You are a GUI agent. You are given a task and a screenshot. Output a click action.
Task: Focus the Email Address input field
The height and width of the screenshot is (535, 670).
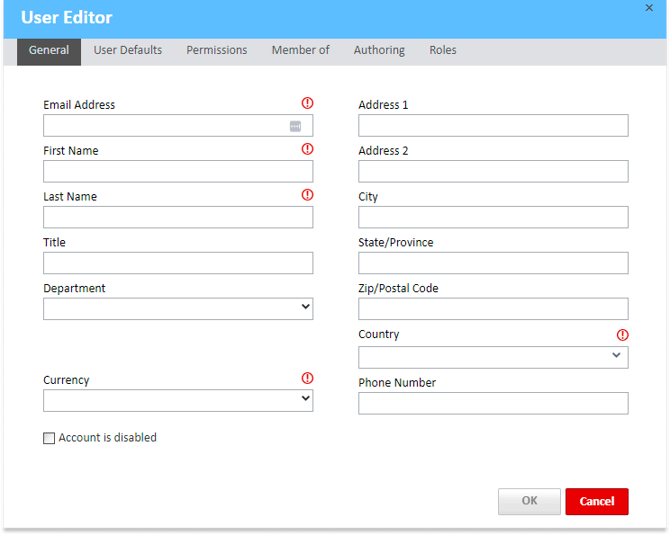tap(178, 126)
